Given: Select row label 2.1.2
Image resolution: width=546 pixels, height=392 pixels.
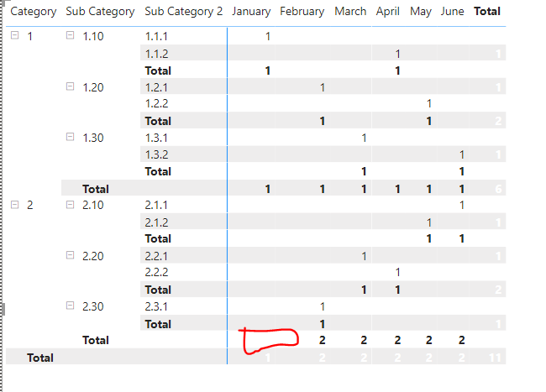Looking at the screenshot, I should [156, 222].
